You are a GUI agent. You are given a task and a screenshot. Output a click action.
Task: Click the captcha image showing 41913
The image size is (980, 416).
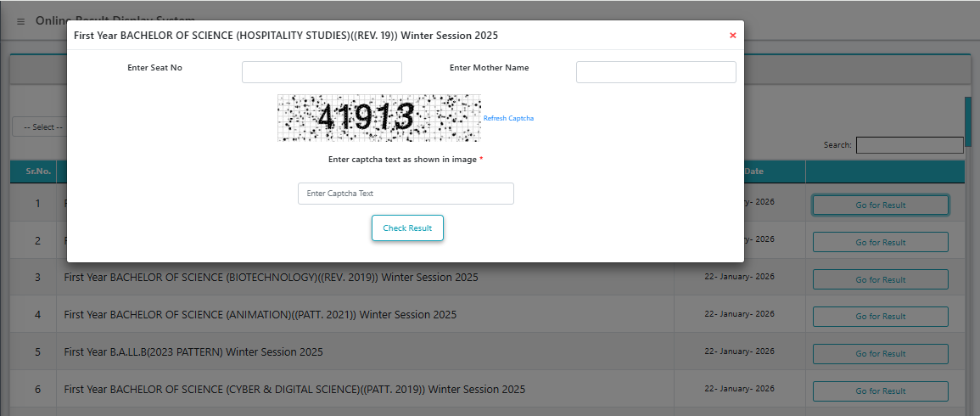coord(378,118)
